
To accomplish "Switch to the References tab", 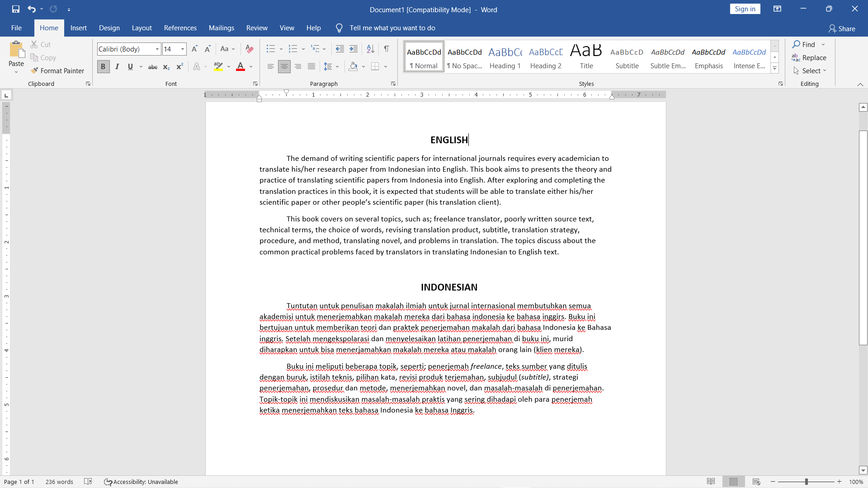I will (x=180, y=28).
